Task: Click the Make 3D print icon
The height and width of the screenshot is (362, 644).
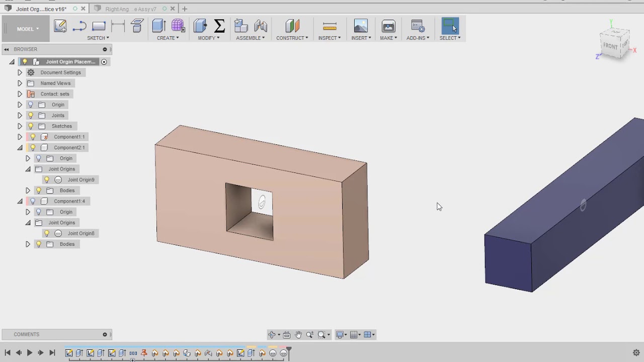Action: [388, 26]
